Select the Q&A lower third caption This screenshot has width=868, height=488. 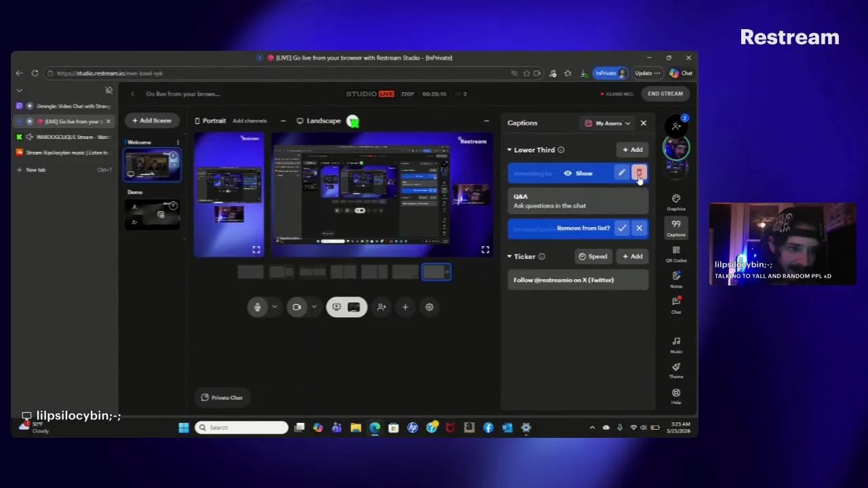tap(578, 201)
